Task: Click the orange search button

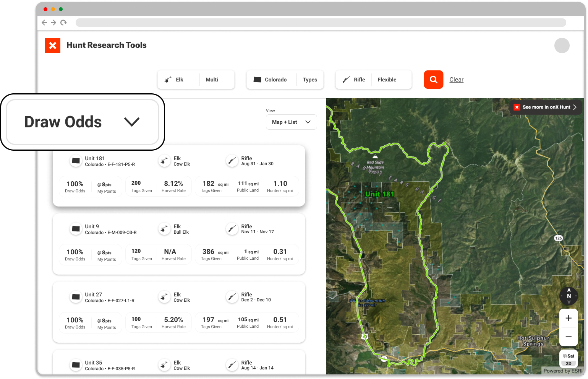Action: point(434,80)
